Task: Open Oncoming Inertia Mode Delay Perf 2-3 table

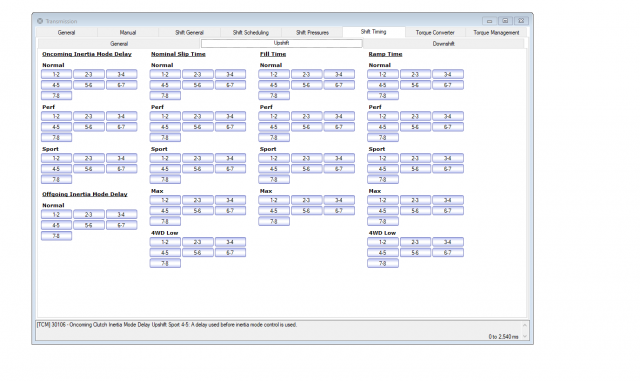Action: click(89, 116)
